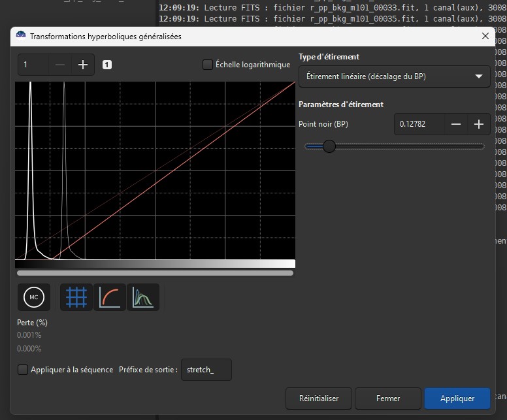Click the horizontal scrollbar under the histogram
Screen dimensions: 507x420
pyautogui.click(x=155, y=273)
